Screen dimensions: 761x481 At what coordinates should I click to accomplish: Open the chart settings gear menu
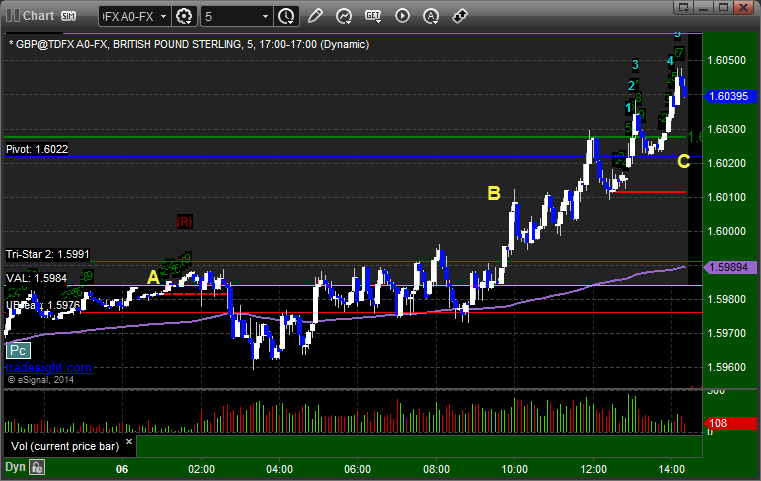coord(184,17)
